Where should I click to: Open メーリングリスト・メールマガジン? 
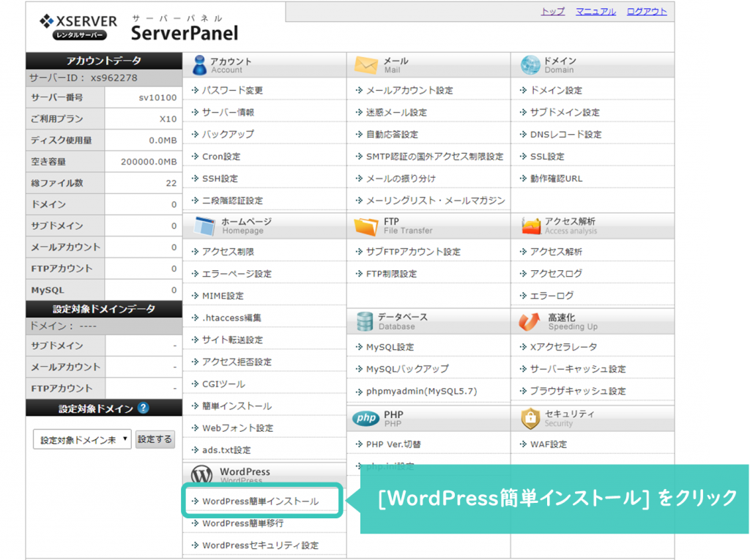(x=435, y=201)
